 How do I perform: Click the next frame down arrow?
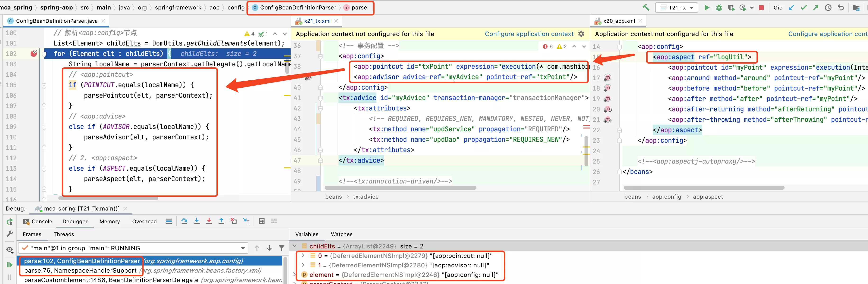point(269,248)
